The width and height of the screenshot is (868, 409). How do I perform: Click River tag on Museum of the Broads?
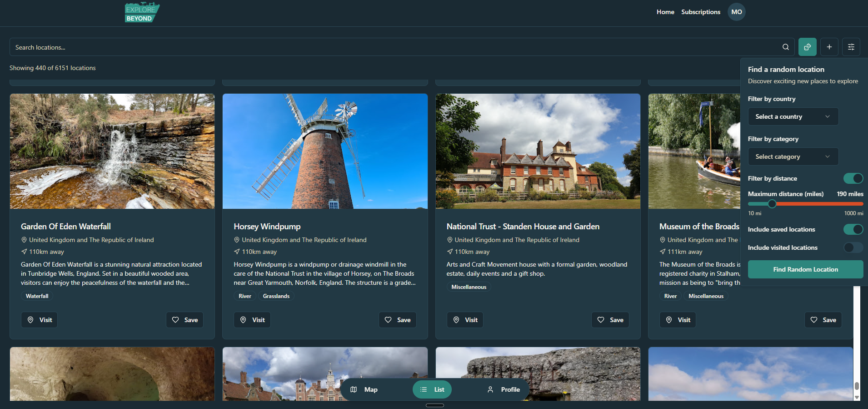[x=670, y=296]
